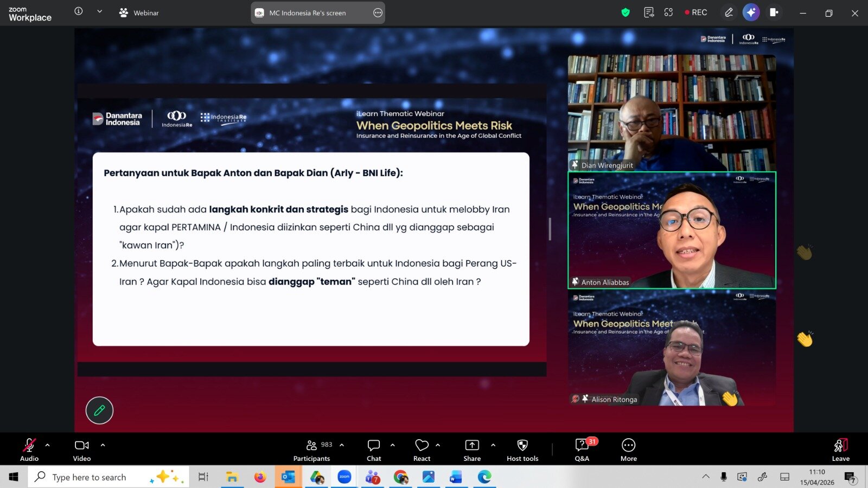Open the React heart menu
Image resolution: width=868 pixels, height=488 pixels.
pos(422,450)
